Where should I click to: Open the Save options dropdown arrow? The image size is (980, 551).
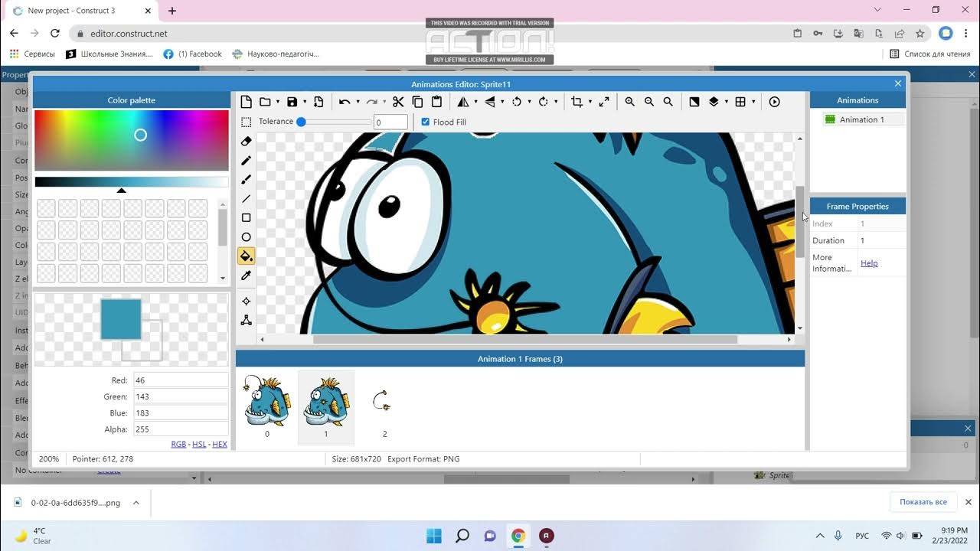pos(305,102)
